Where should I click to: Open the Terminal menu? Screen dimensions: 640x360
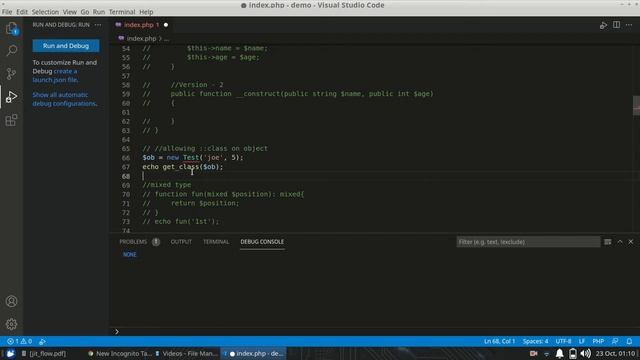click(x=122, y=12)
